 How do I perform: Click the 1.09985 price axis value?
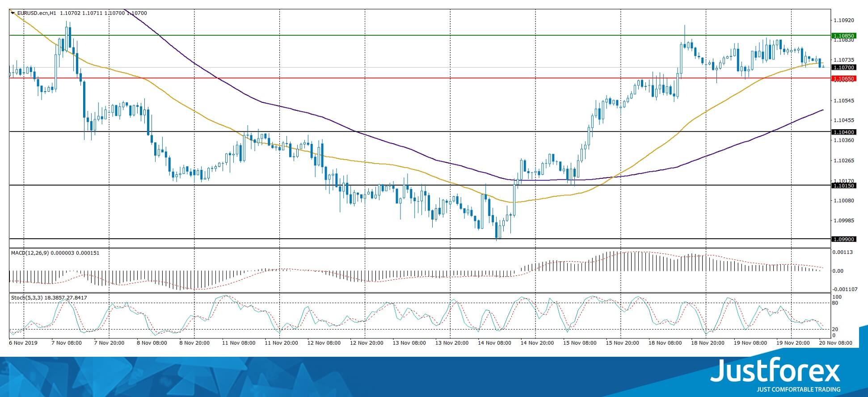coord(843,220)
